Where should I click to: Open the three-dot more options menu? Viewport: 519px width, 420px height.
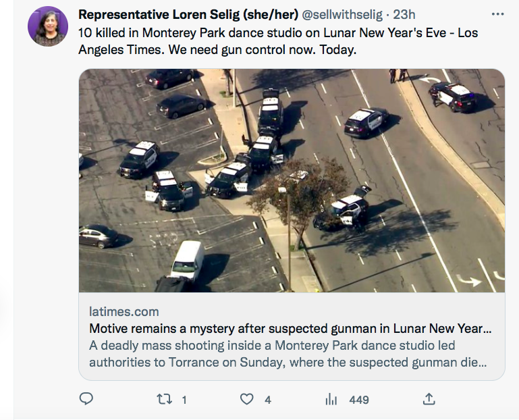pos(498,14)
